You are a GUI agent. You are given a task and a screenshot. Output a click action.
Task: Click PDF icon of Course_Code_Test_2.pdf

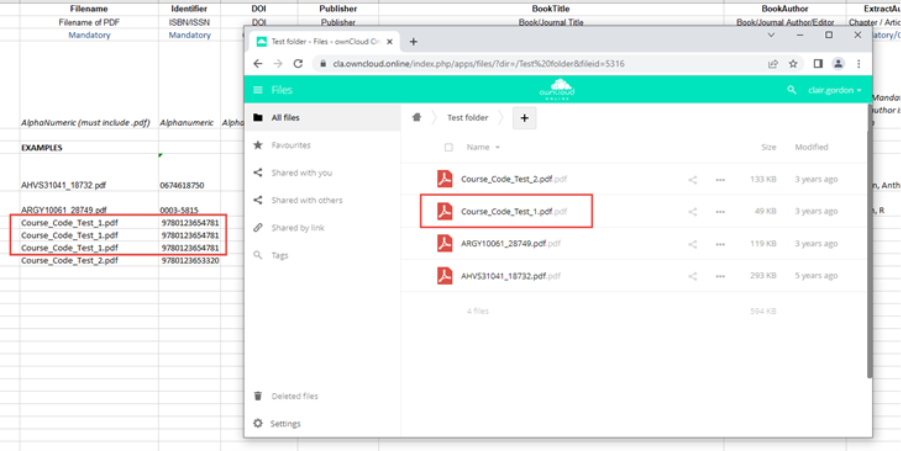click(445, 179)
